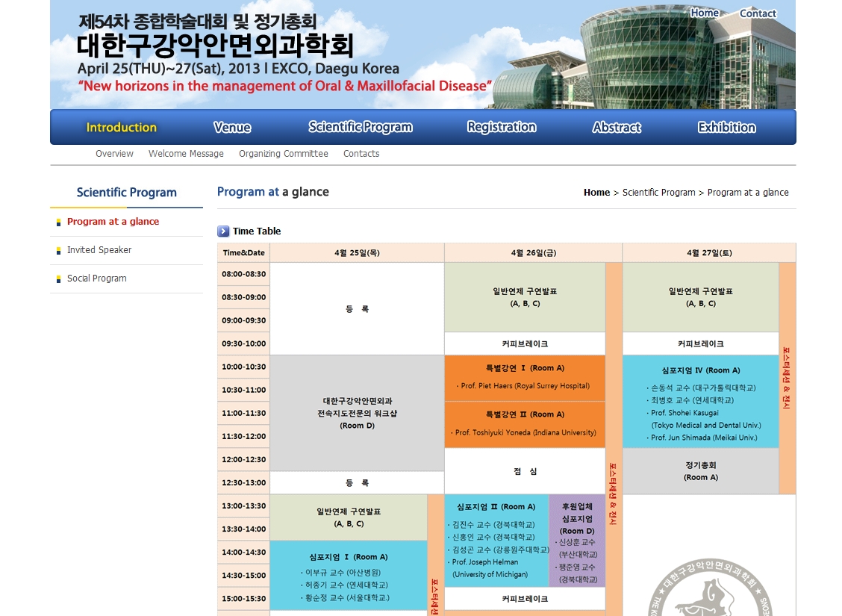
Task: Go to Welcome Message submenu
Action: [186, 154]
